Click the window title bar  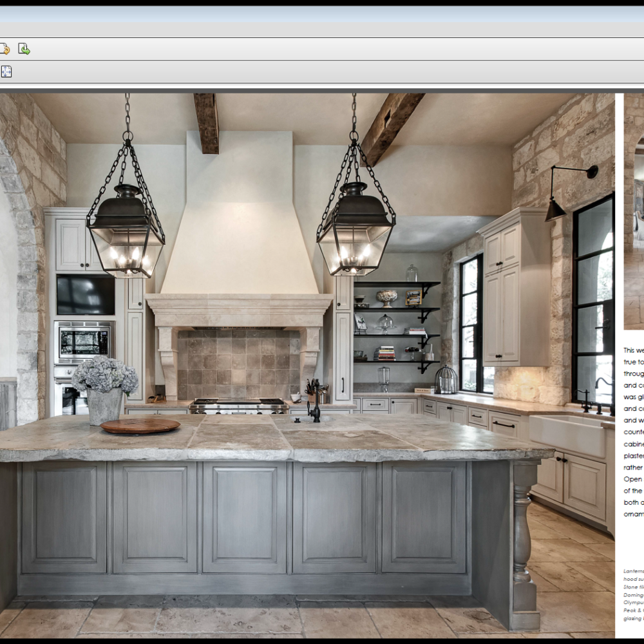pyautogui.click(x=322, y=14)
